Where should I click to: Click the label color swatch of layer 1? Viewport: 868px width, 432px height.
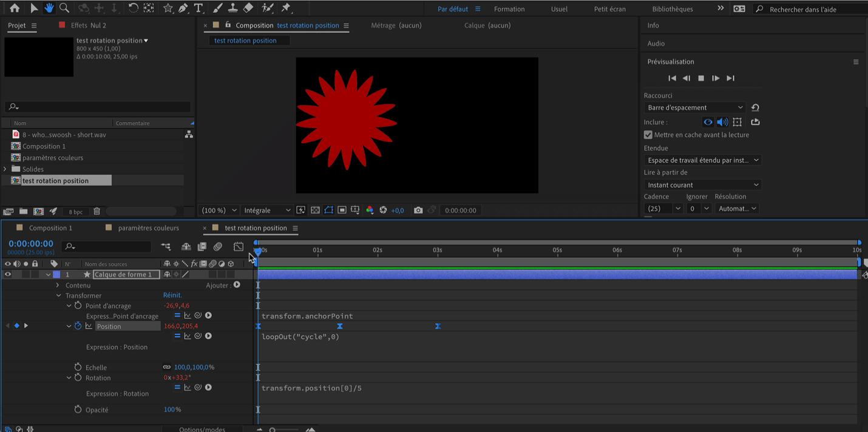point(56,274)
